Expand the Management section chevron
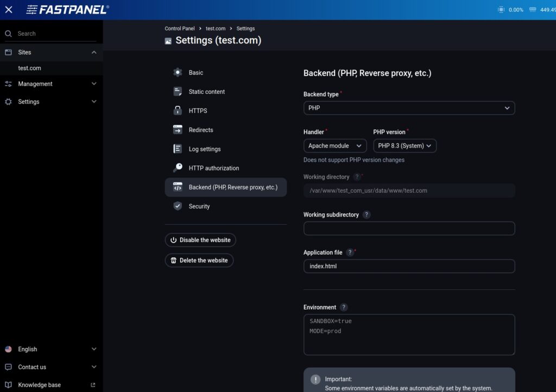Screen dimensions: 556x392 [x=94, y=84]
